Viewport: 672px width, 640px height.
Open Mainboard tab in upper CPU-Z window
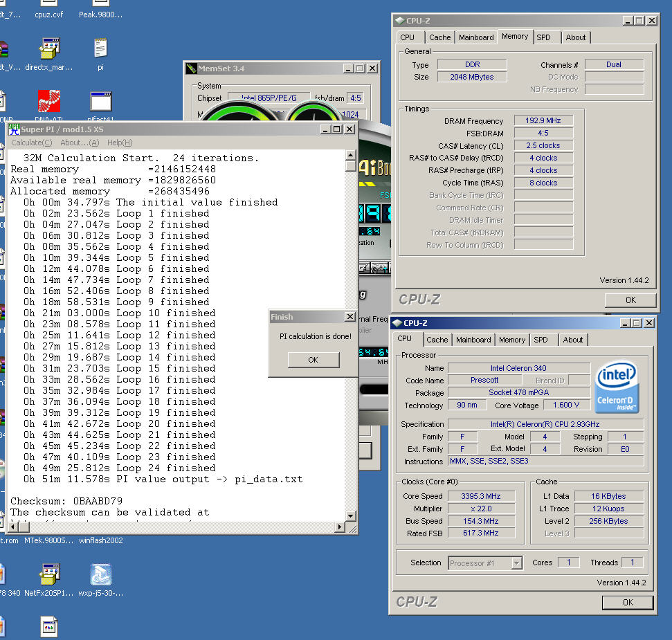(x=476, y=37)
